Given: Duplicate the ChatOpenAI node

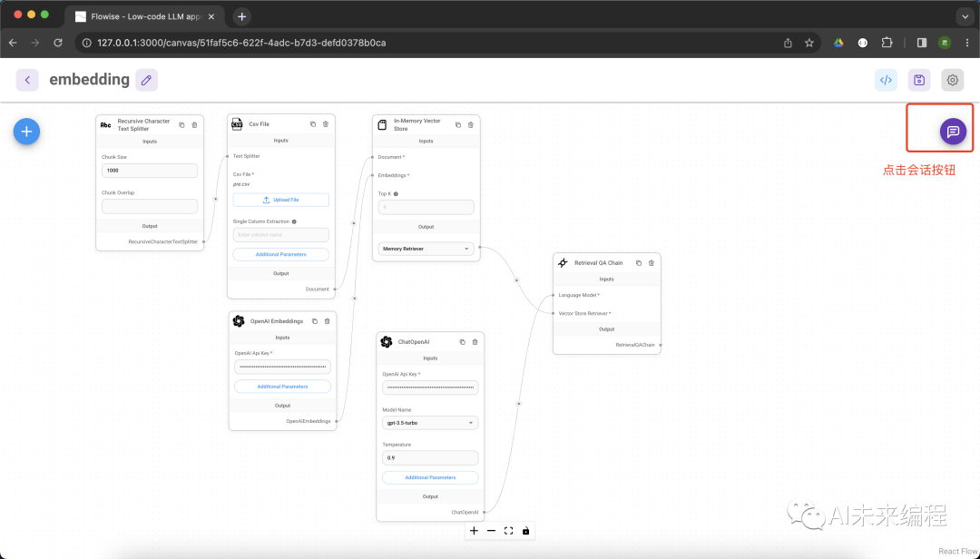Looking at the screenshot, I should [463, 342].
